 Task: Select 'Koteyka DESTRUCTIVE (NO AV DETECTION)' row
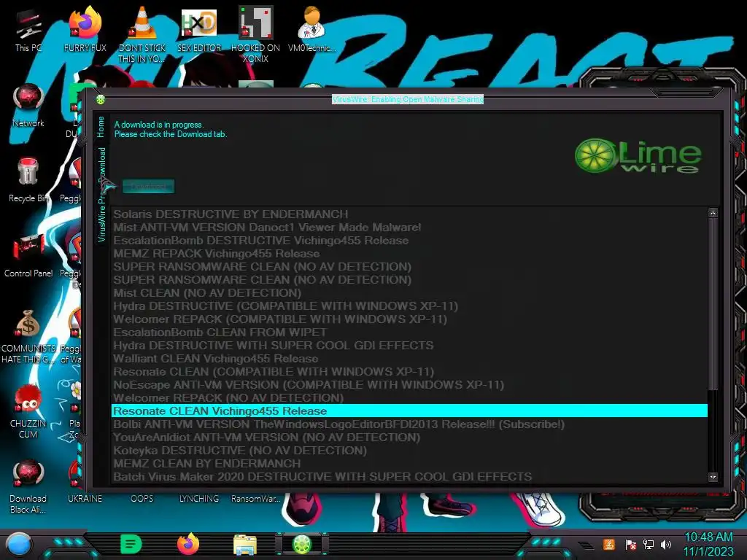pyautogui.click(x=409, y=451)
